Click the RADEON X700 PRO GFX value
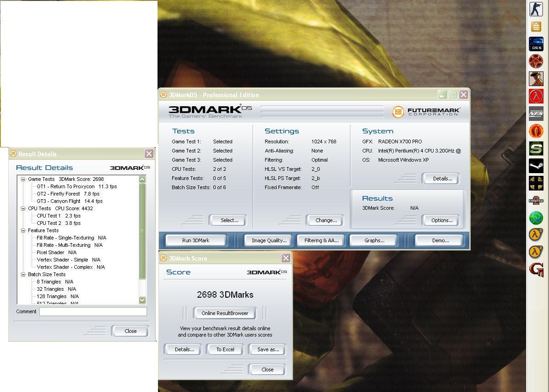This screenshot has height=392, width=549. 400,142
